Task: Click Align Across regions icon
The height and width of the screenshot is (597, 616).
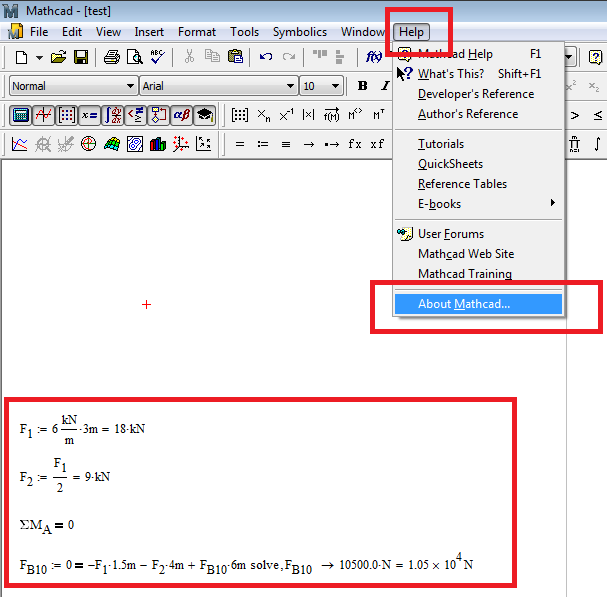Action: [x=320, y=55]
